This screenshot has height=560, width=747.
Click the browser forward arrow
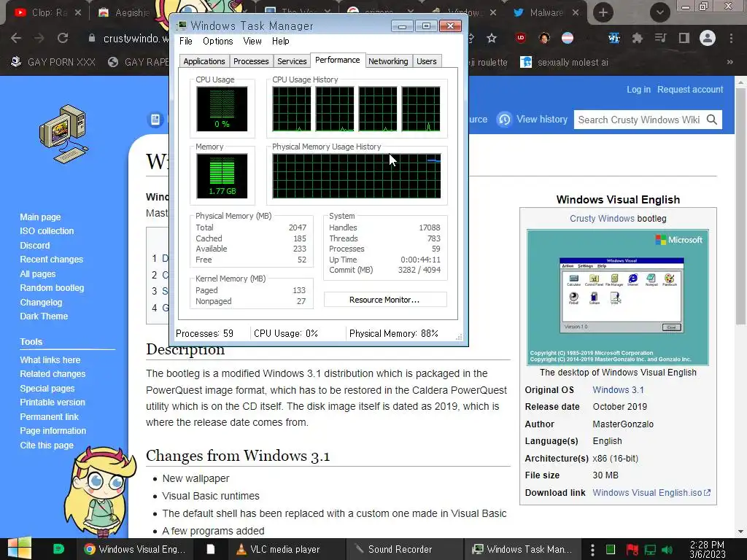tap(39, 38)
